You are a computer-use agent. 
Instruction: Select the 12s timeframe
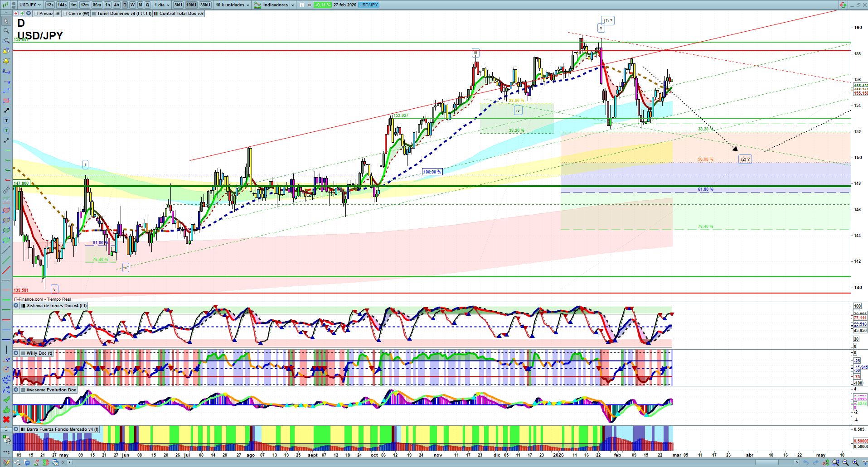click(50, 5)
